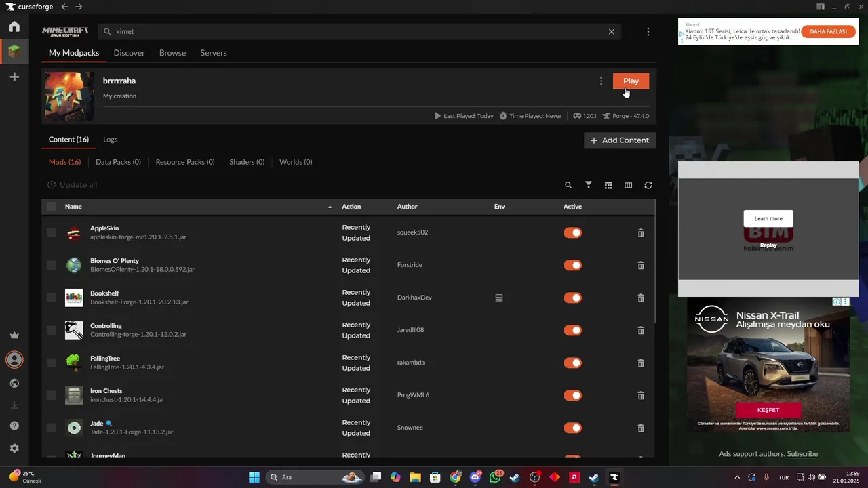Open the globe language icon in sidebar
Screen dimensions: 868x488
[14, 383]
